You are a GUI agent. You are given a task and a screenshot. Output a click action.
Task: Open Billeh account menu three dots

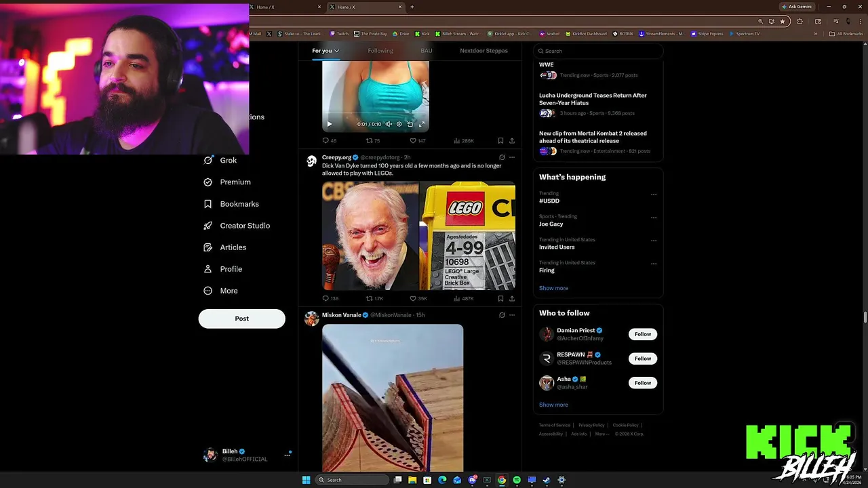coord(287,455)
